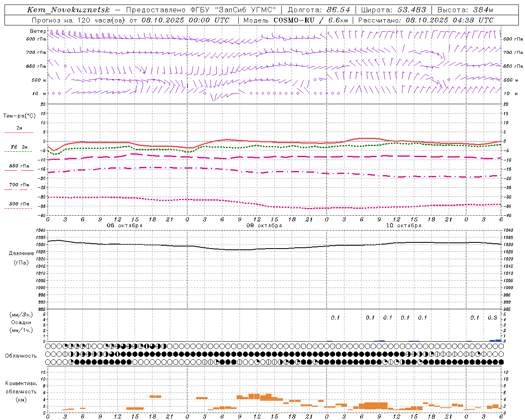This screenshot has width=525, height=420.
Task: Click the '(км)' unit under convective cloudiness
Action: (x=21, y=399)
